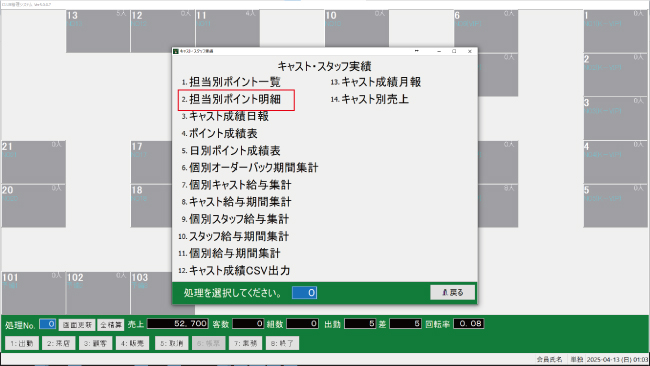Select table tile number 13
650x366 pixels.
pyautogui.click(x=98, y=32)
